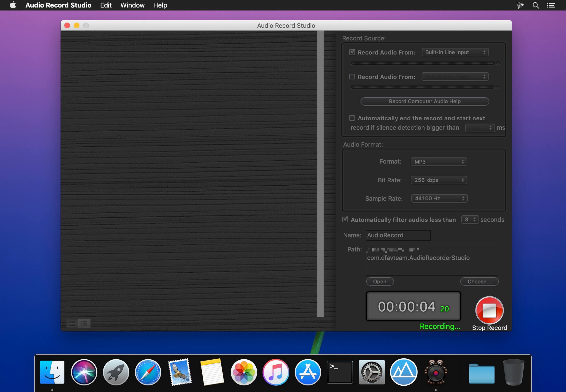Open System Preferences gear in dock
The image size is (566, 392).
coord(371,372)
